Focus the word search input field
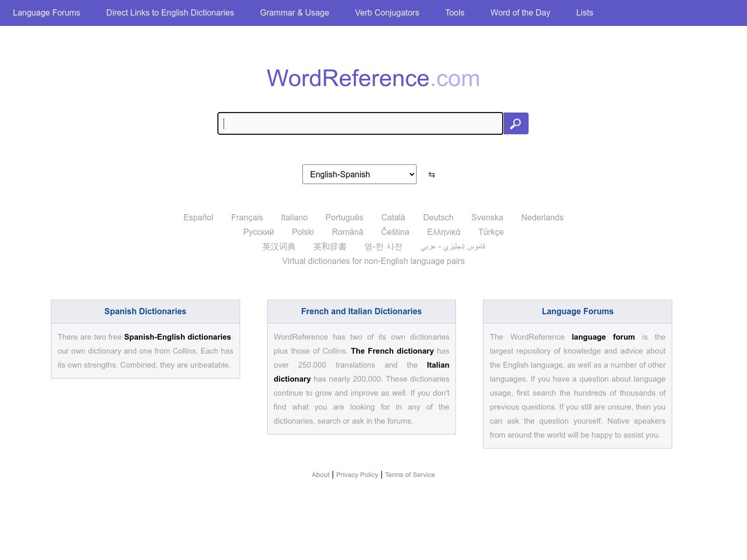 point(360,123)
